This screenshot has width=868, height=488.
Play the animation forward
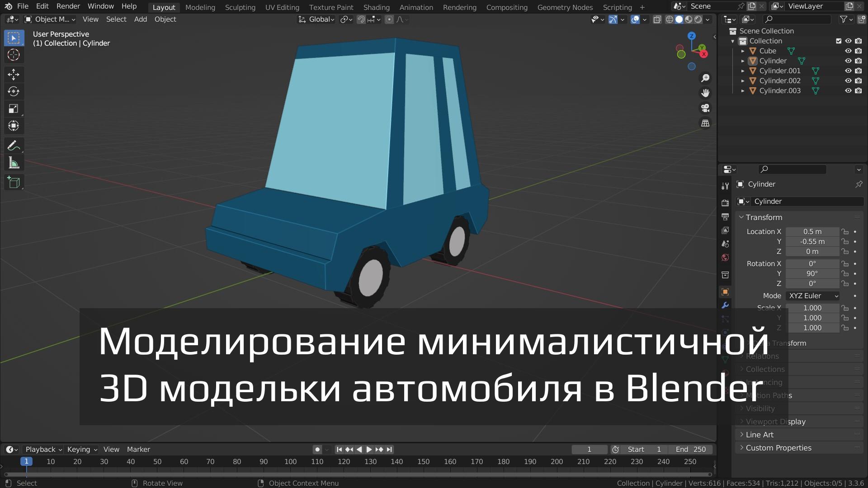(368, 449)
